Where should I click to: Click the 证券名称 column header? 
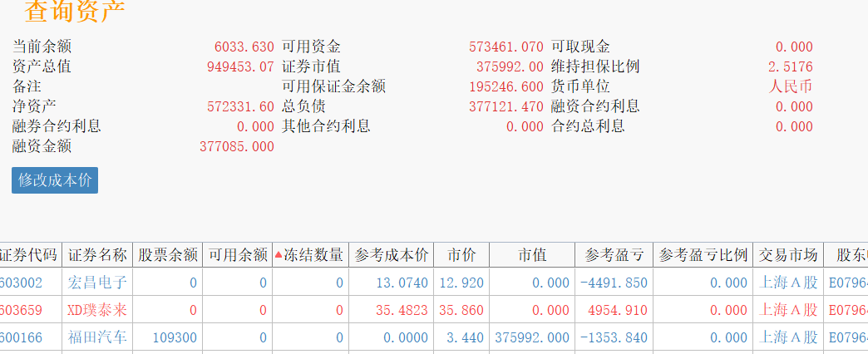point(97,255)
